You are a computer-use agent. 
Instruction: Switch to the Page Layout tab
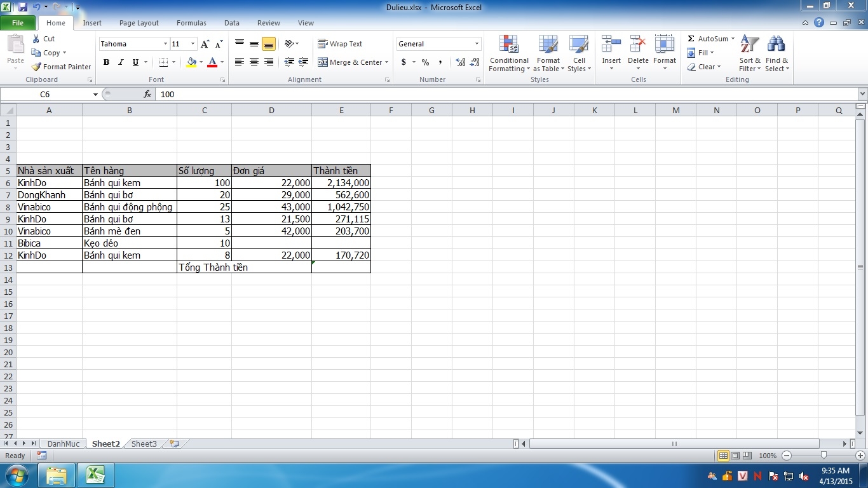point(139,23)
